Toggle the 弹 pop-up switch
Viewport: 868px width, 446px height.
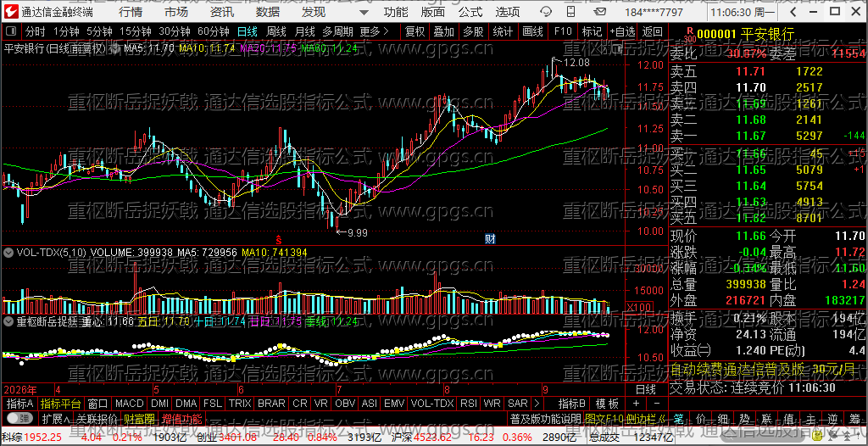(19, 418)
